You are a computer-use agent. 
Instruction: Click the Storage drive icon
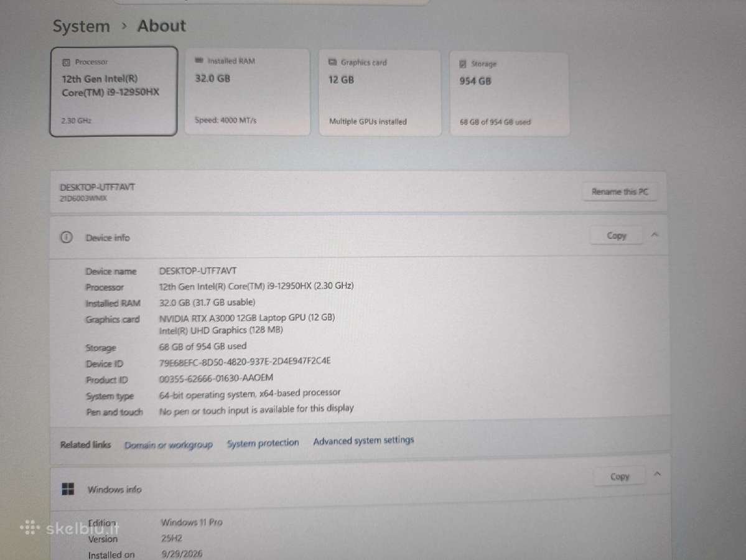(462, 63)
